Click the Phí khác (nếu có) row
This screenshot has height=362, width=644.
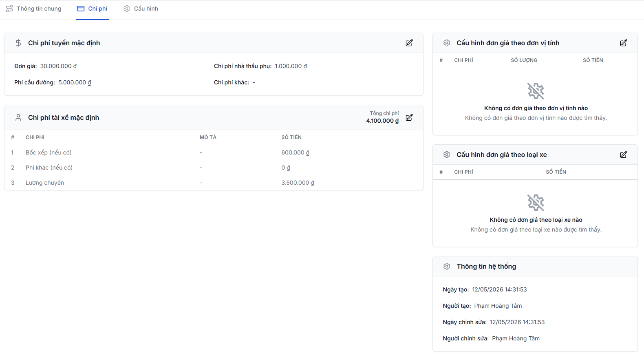(x=214, y=168)
